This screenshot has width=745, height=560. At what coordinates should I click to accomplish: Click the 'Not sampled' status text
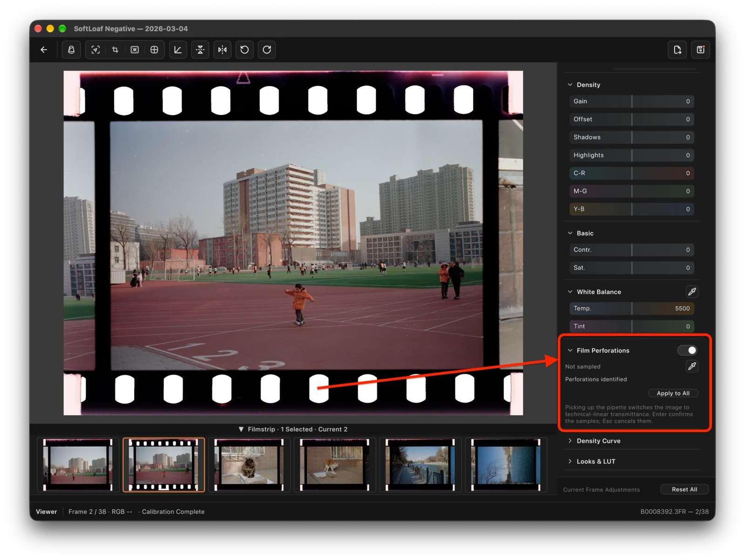583,367
